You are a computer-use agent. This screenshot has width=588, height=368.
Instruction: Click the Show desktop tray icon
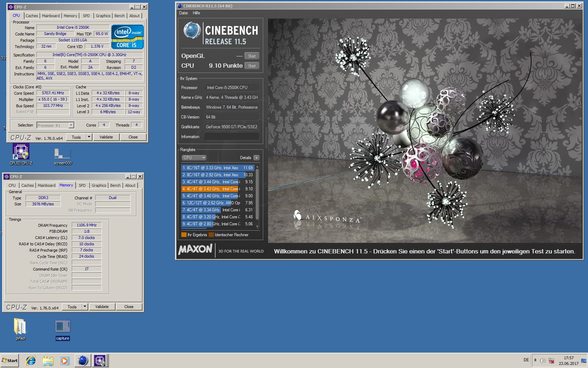click(x=584, y=361)
